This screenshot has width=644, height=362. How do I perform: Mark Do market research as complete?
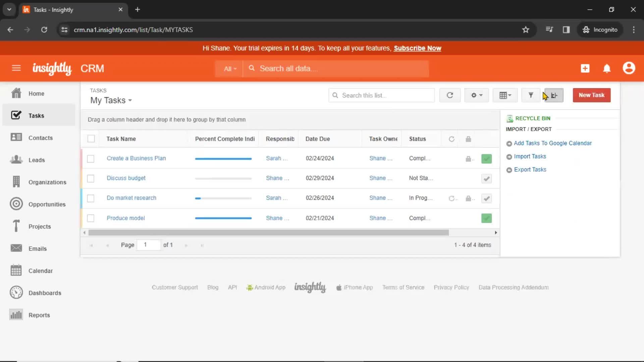pyautogui.click(x=486, y=198)
